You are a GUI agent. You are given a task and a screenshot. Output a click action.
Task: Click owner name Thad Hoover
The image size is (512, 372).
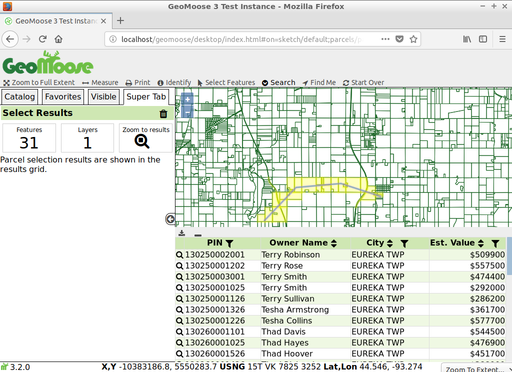pyautogui.click(x=287, y=354)
